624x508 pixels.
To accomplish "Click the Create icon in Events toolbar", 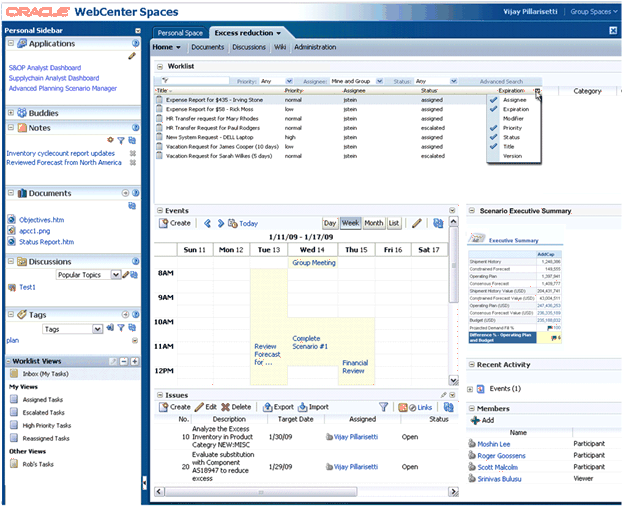I will pos(163,224).
